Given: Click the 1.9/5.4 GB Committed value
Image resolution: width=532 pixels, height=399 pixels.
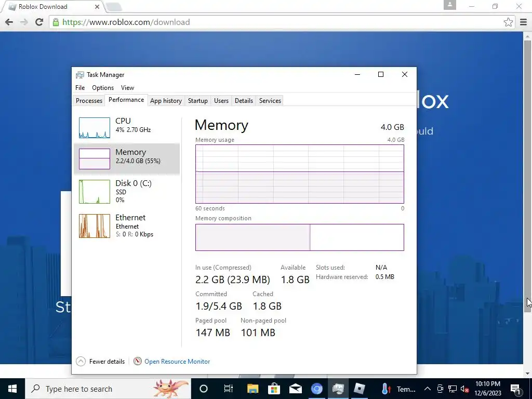Looking at the screenshot, I should pyautogui.click(x=219, y=306).
